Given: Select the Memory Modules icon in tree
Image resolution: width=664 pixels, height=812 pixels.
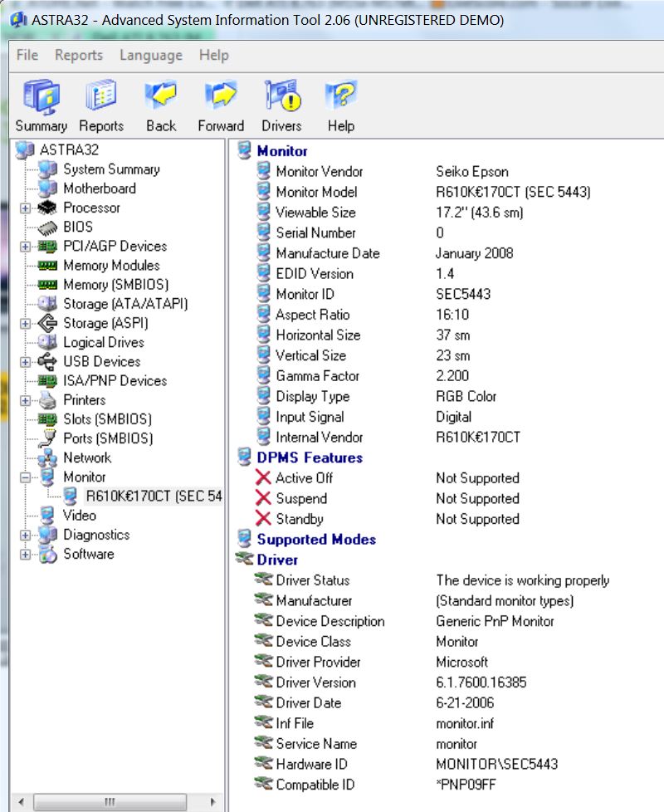Looking at the screenshot, I should pyautogui.click(x=47, y=266).
